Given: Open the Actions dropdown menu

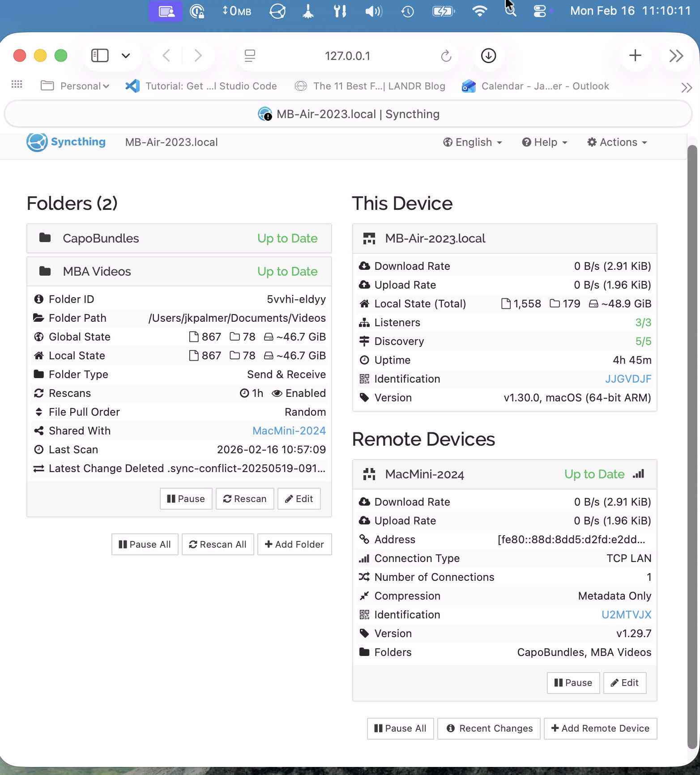Looking at the screenshot, I should (x=618, y=142).
